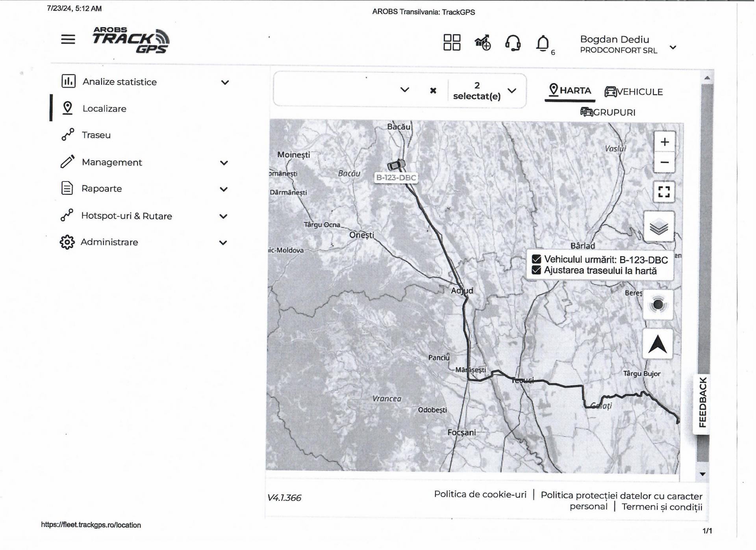Screen dimensions: 756x550
Task: Open the hamburger menu icon
Action: pyautogui.click(x=68, y=39)
